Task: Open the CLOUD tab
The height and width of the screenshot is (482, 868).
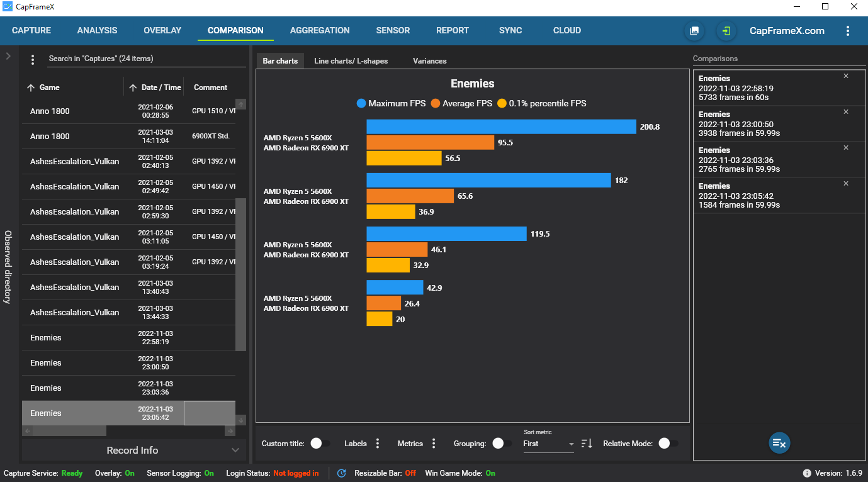Action: coord(567,30)
